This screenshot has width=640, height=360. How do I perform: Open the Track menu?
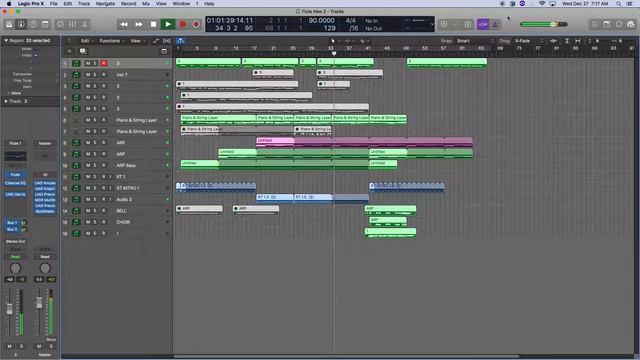[84, 4]
